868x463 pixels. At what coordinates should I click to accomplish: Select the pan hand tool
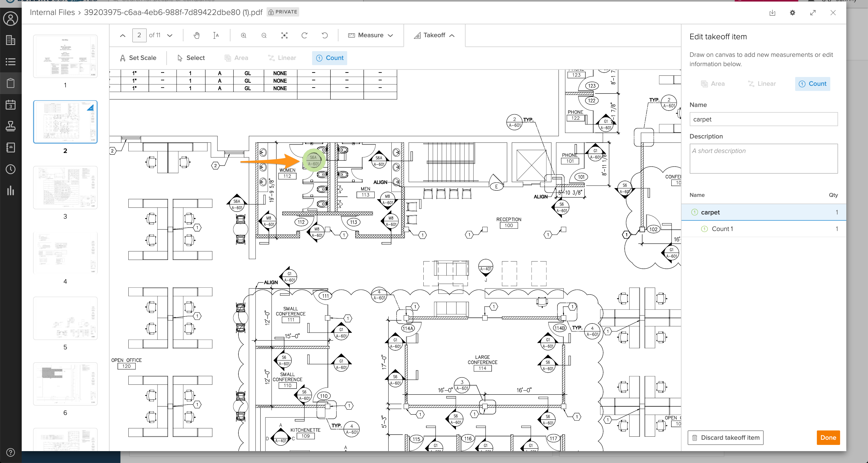pyautogui.click(x=196, y=35)
